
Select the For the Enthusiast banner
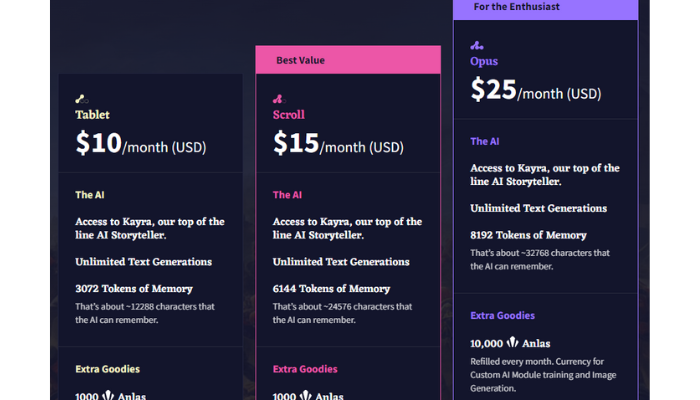(x=546, y=9)
